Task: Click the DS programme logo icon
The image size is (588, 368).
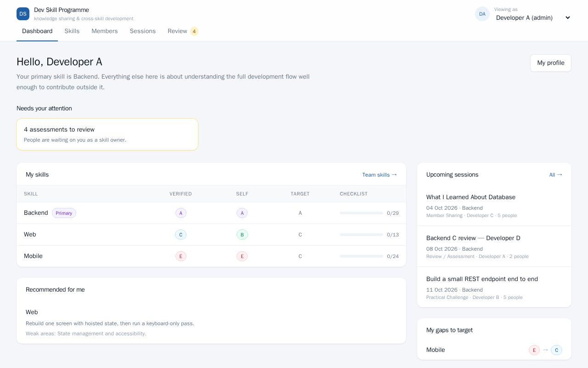Action: 23,14
